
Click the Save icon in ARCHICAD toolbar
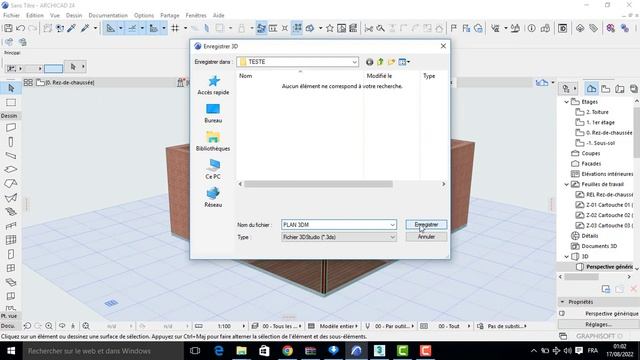tap(8, 28)
